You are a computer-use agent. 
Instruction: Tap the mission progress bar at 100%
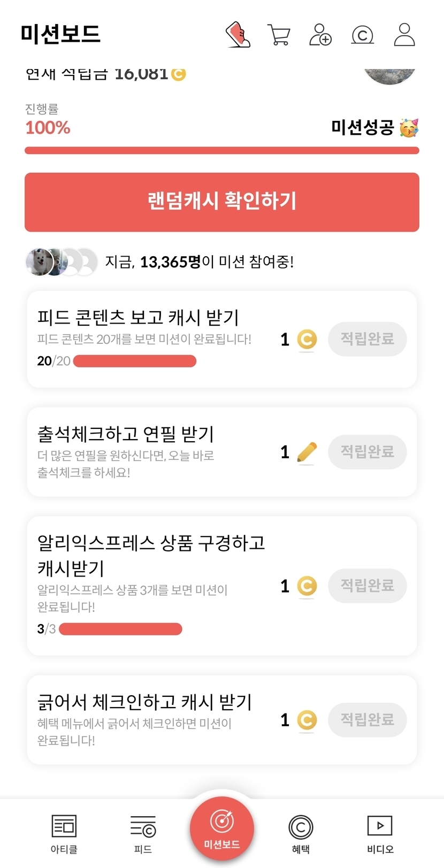coord(222,150)
